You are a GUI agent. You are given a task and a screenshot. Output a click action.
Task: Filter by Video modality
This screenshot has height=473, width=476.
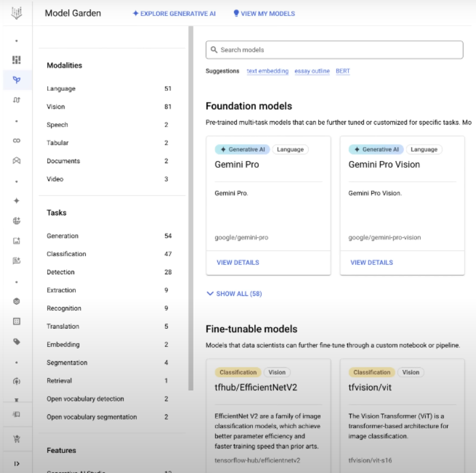tap(109, 179)
